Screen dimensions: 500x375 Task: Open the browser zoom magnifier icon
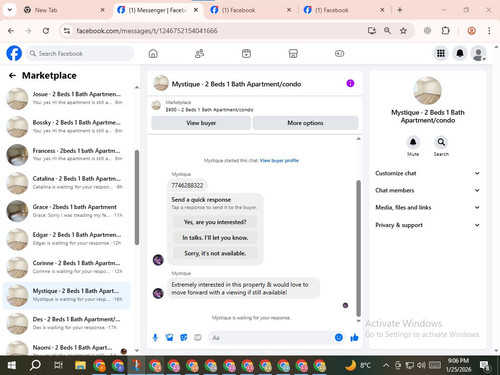[387, 31]
